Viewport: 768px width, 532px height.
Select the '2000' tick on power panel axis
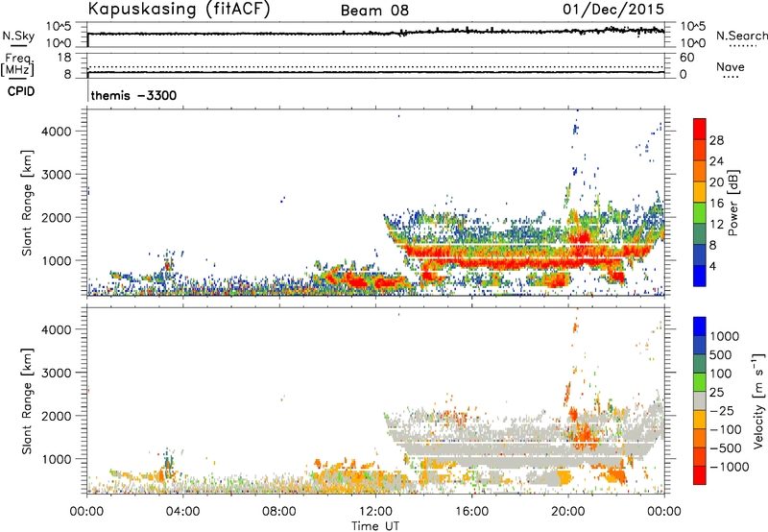pyautogui.click(x=56, y=217)
